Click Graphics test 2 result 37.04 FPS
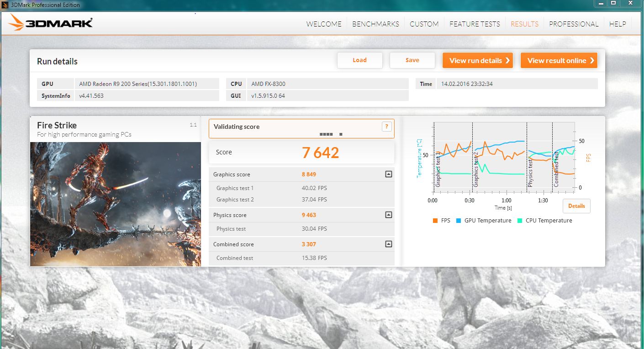Viewport: 644px width, 349px height. pos(314,200)
